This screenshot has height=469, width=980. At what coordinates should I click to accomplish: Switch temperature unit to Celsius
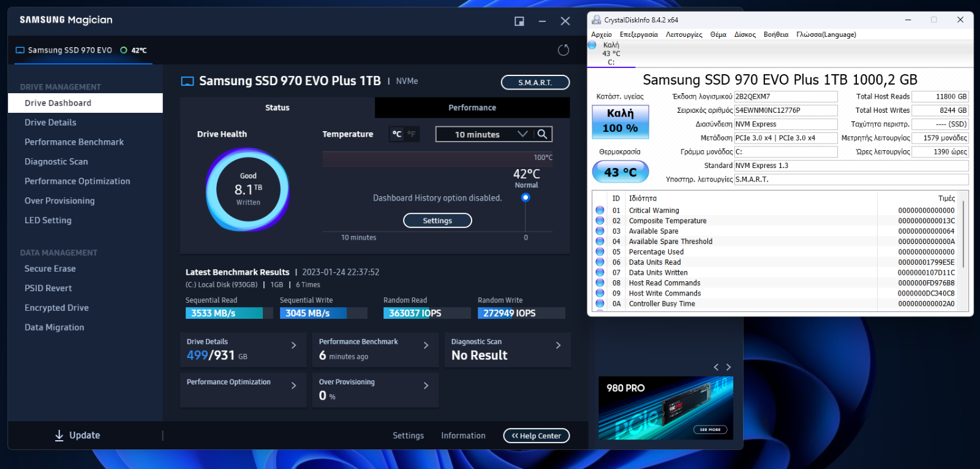[x=397, y=134]
